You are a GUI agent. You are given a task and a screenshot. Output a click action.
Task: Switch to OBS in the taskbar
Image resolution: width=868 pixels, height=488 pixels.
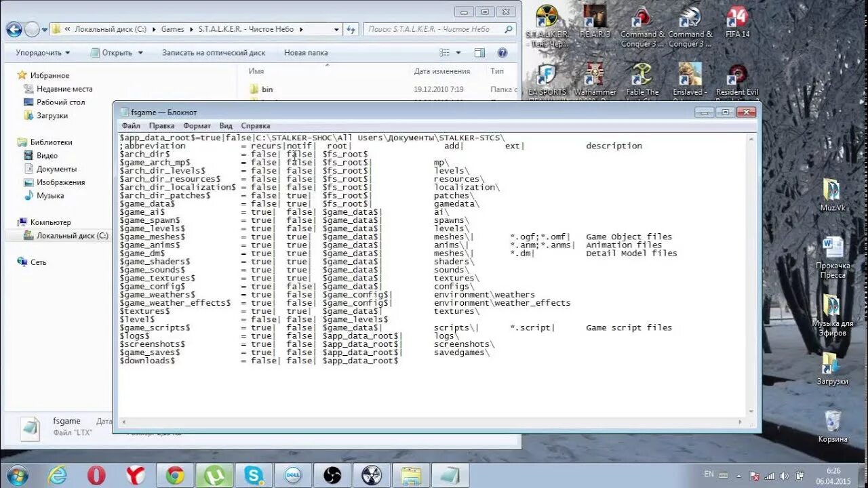(332, 475)
